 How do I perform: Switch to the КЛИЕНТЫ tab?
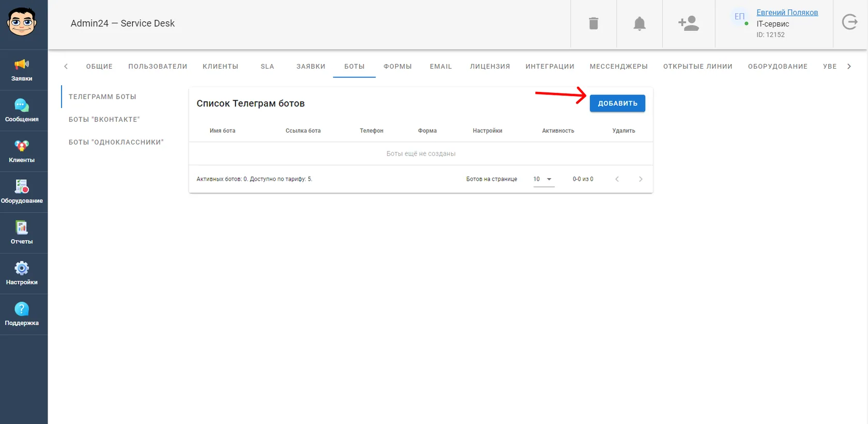pos(221,67)
